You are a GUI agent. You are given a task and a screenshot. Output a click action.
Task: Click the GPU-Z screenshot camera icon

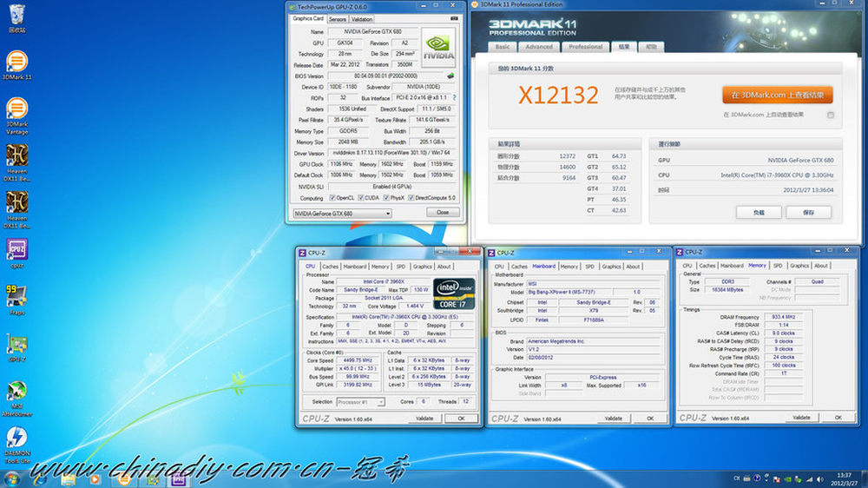(454, 18)
